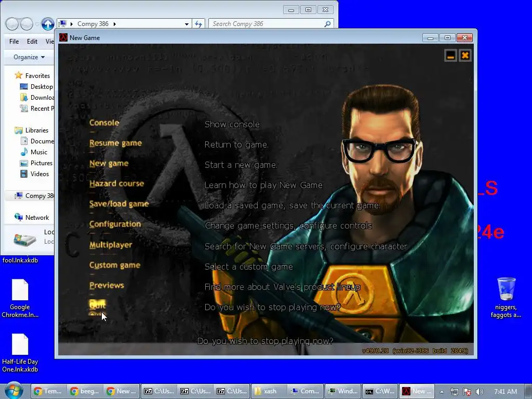Click the Explorer up-arrow button
This screenshot has height=399, width=532.
[x=48, y=24]
